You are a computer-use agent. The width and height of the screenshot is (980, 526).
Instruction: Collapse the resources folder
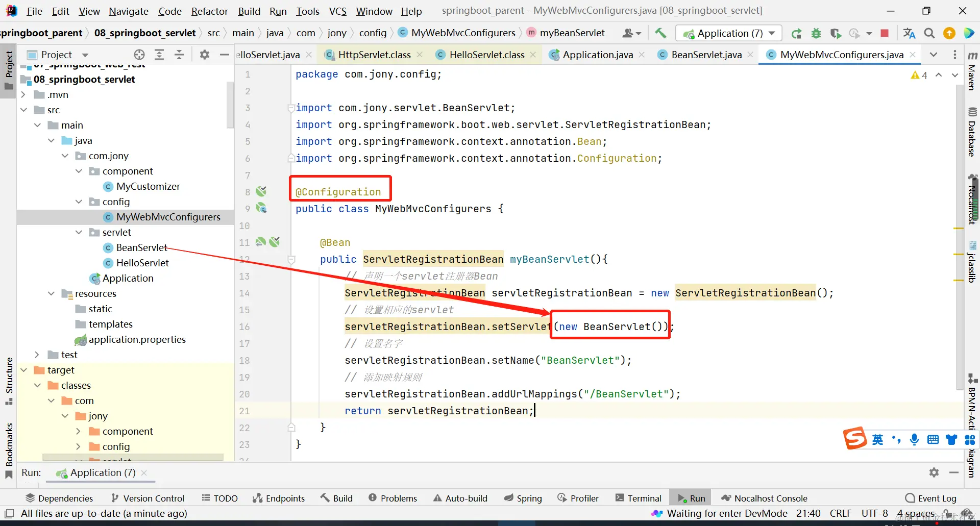point(51,293)
